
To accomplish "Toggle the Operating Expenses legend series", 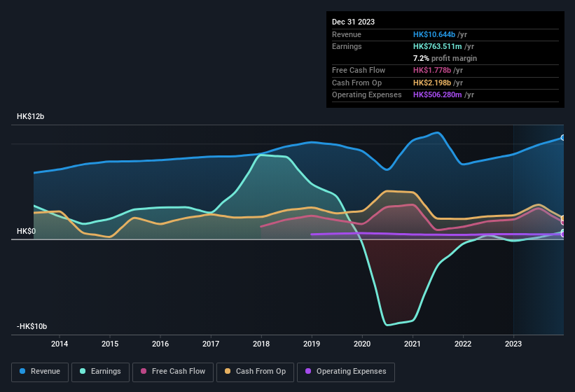I will [x=346, y=372].
